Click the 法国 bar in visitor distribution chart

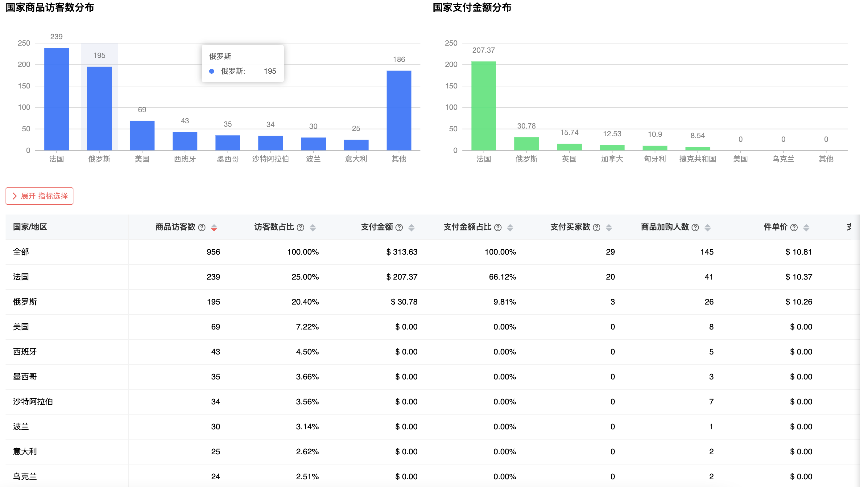(x=57, y=99)
